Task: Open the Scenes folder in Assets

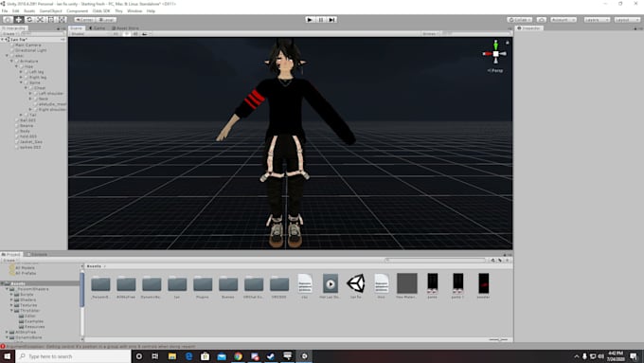Action: [x=228, y=283]
